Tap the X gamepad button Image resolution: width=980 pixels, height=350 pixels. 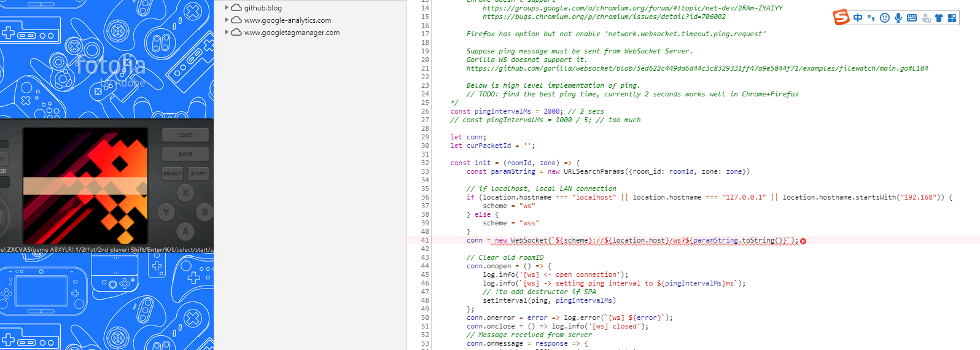tap(185, 193)
